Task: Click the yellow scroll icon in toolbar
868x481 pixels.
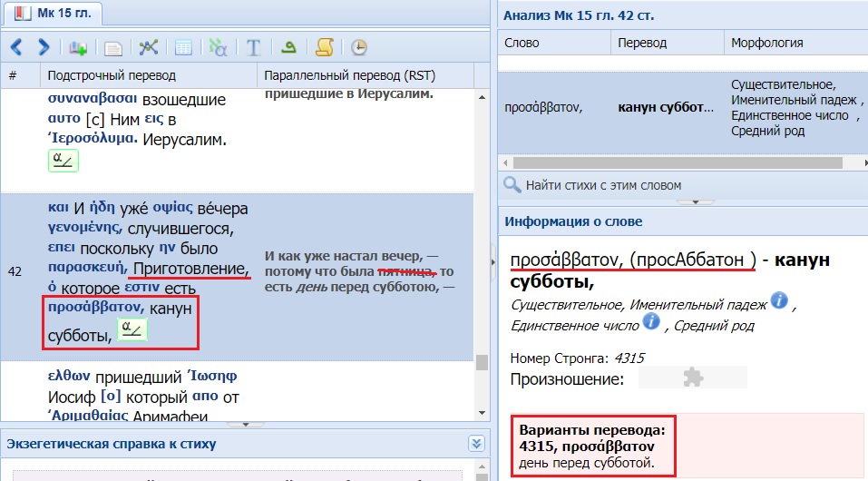Action: tap(324, 47)
